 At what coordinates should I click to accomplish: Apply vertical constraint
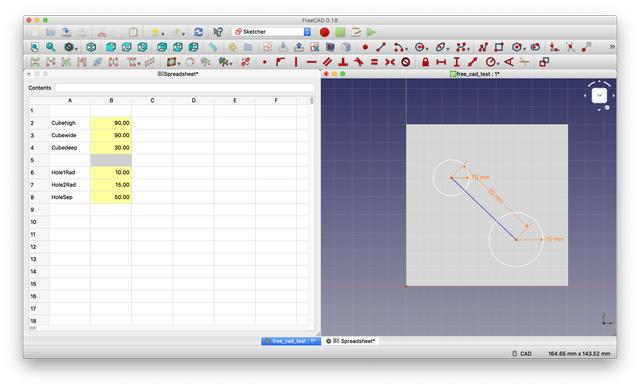click(296, 62)
